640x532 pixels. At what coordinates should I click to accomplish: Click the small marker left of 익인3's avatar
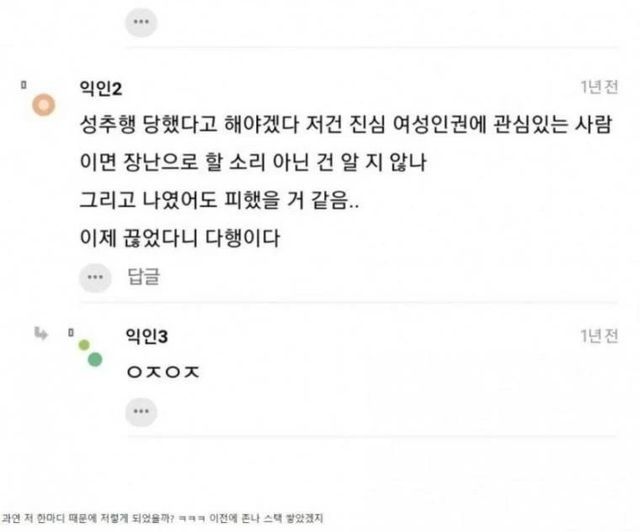[71, 332]
